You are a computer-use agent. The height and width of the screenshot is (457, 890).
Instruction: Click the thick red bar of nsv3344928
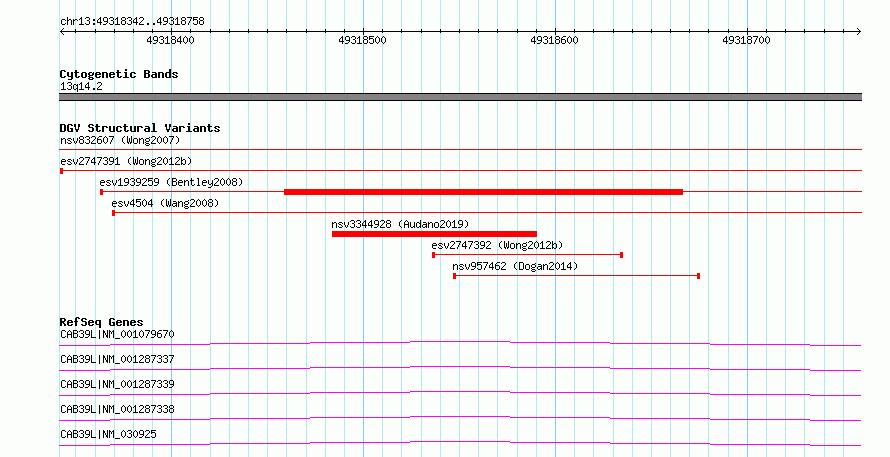coord(434,234)
